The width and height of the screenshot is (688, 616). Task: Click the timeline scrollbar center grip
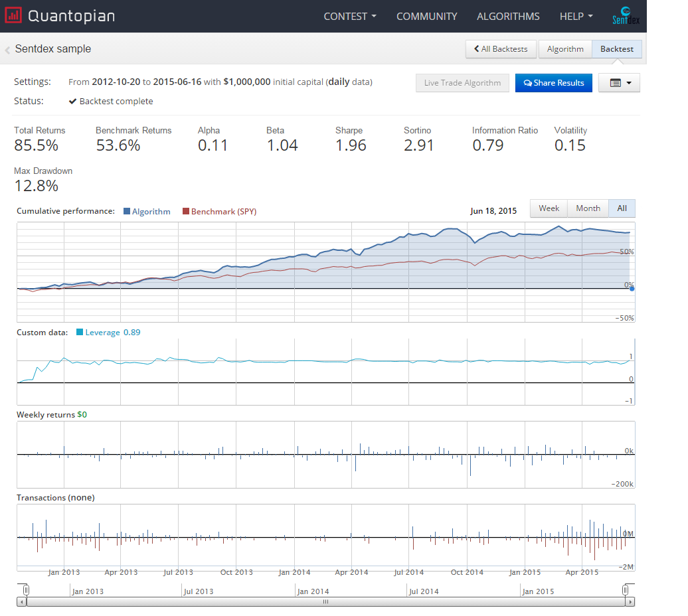point(325,602)
